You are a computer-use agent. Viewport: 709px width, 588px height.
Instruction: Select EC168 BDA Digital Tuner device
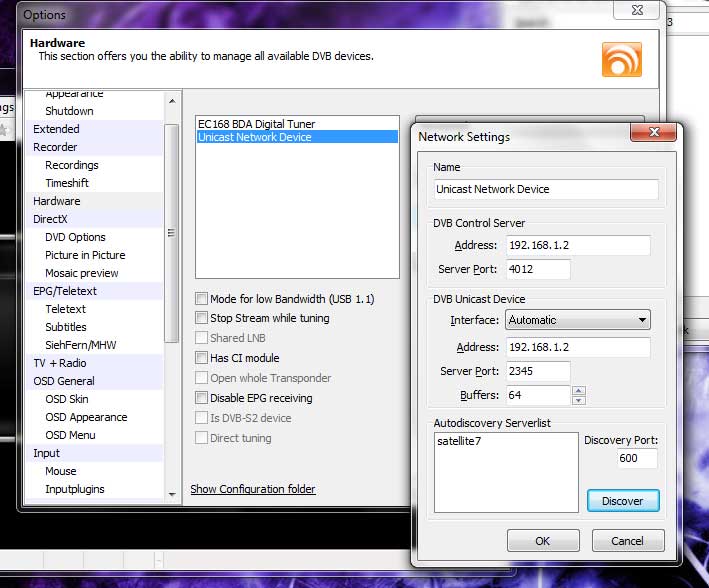(256, 123)
